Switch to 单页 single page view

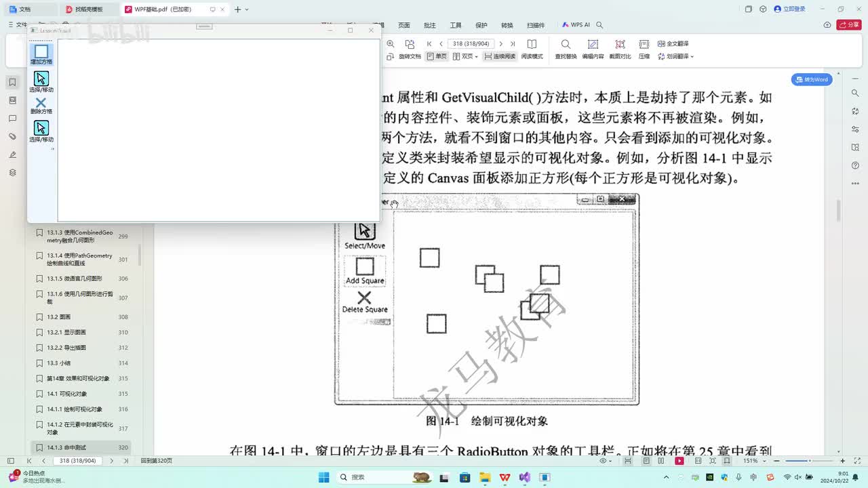tap(437, 56)
